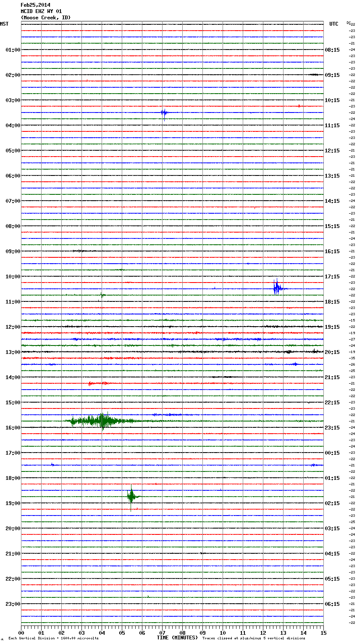Screen dimensions: 357x644
Task: Select the 11:00 MST time label
Action: [13, 302]
